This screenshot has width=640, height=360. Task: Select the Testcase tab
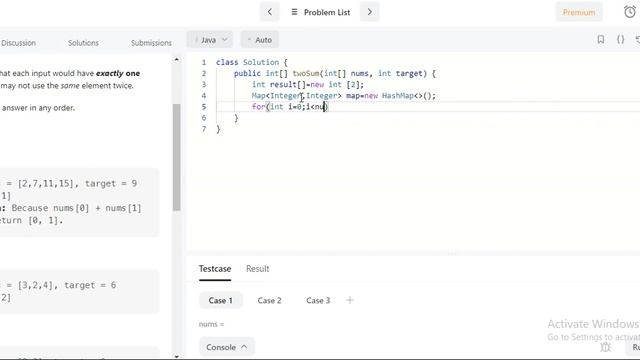(215, 269)
